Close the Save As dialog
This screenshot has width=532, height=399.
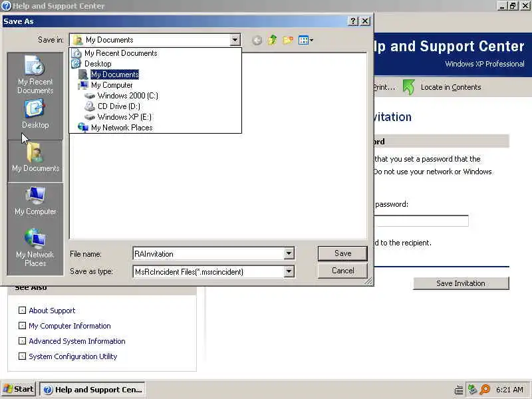tap(364, 21)
